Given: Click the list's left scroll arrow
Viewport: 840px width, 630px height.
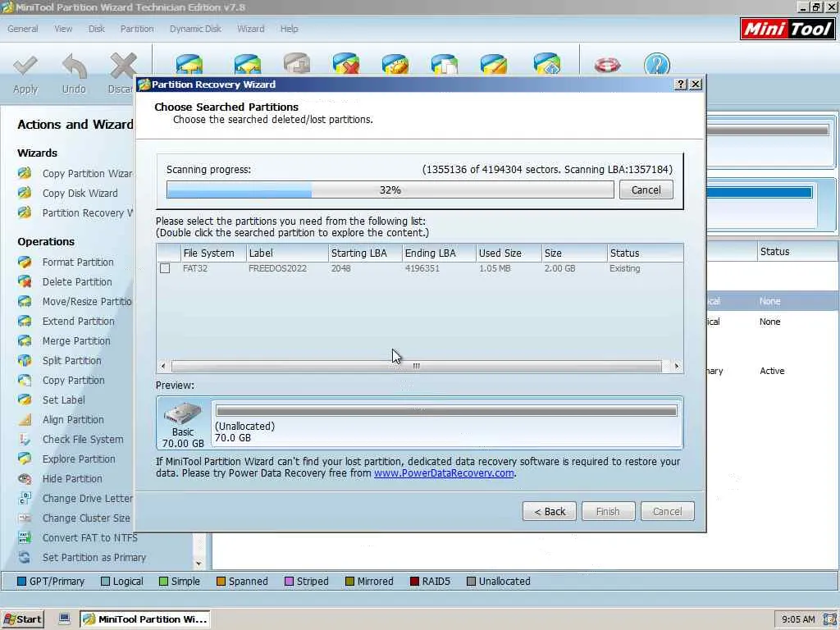Looking at the screenshot, I should tap(163, 366).
